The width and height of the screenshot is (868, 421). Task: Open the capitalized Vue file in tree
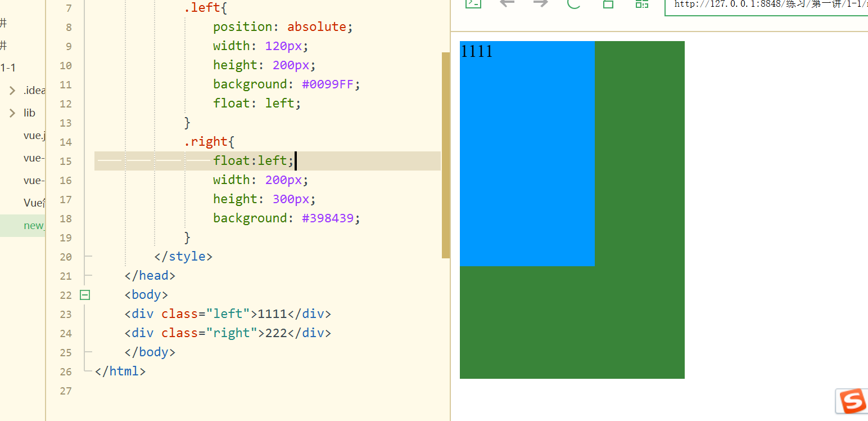pyautogui.click(x=34, y=203)
